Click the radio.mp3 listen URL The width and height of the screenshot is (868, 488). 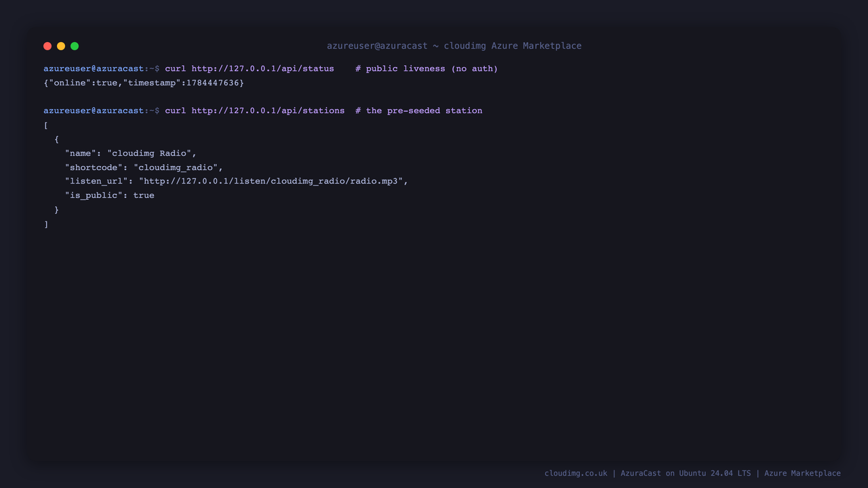pyautogui.click(x=271, y=181)
